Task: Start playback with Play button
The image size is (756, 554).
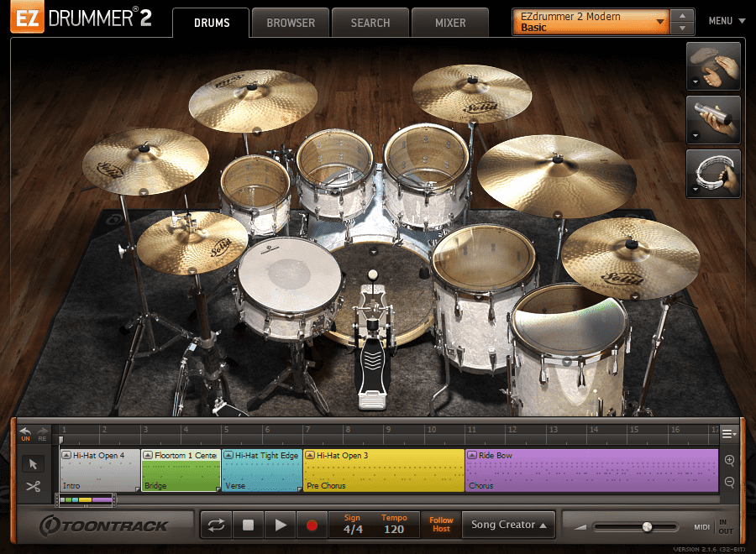Action: (280, 525)
